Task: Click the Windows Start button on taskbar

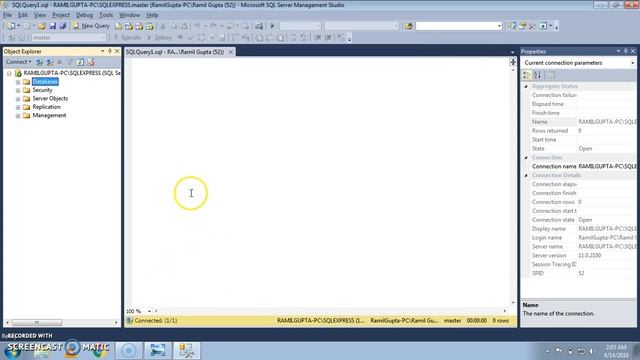Action: coord(12,351)
